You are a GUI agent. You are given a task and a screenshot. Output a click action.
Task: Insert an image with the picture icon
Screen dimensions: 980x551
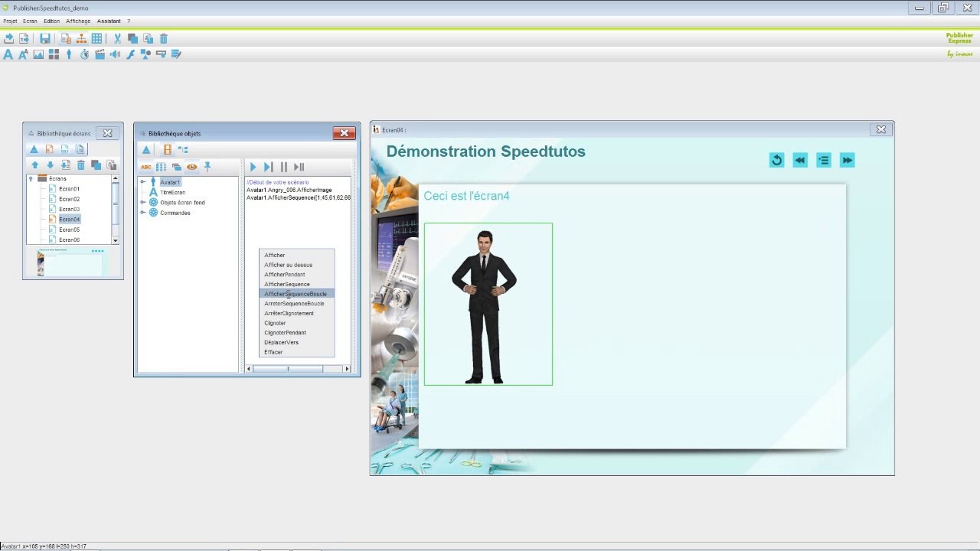point(38,54)
